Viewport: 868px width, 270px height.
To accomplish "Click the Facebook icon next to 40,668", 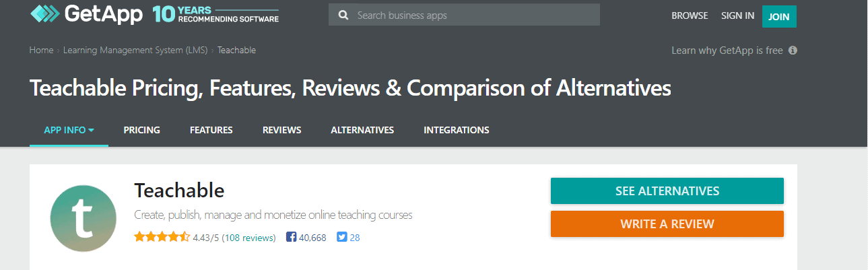I will tap(292, 237).
